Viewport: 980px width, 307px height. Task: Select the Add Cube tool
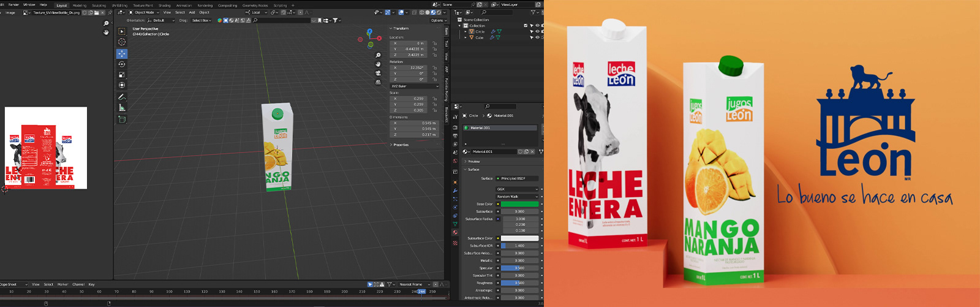(x=121, y=119)
